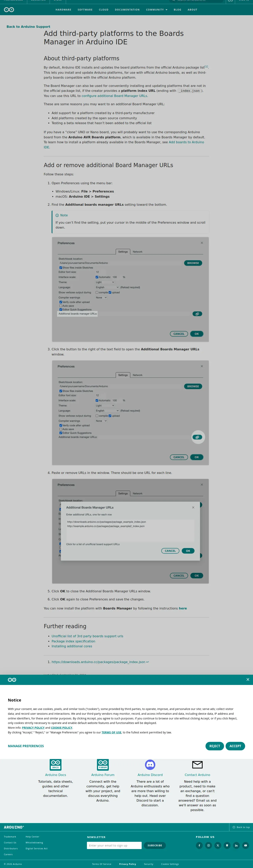This screenshot has width=253, height=868.
Task: Click the Back to top arrow icon
Action: [x=234, y=827]
